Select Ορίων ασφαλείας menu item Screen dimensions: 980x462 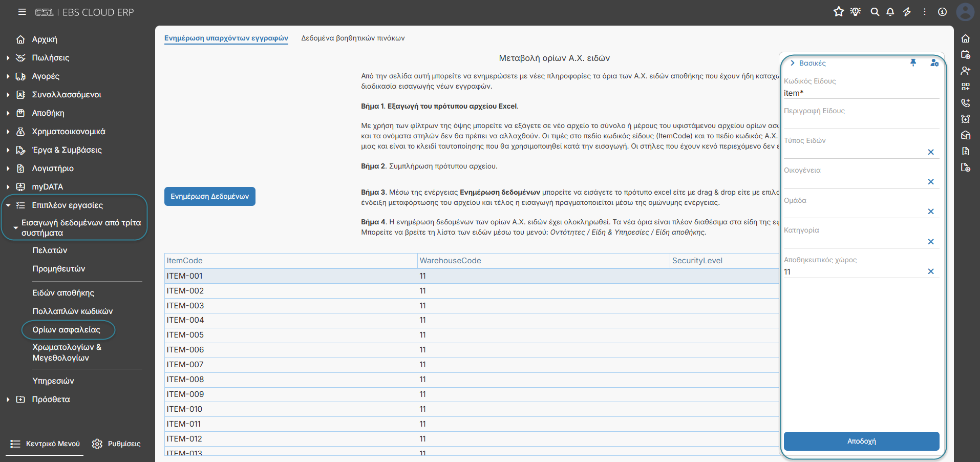pos(67,330)
